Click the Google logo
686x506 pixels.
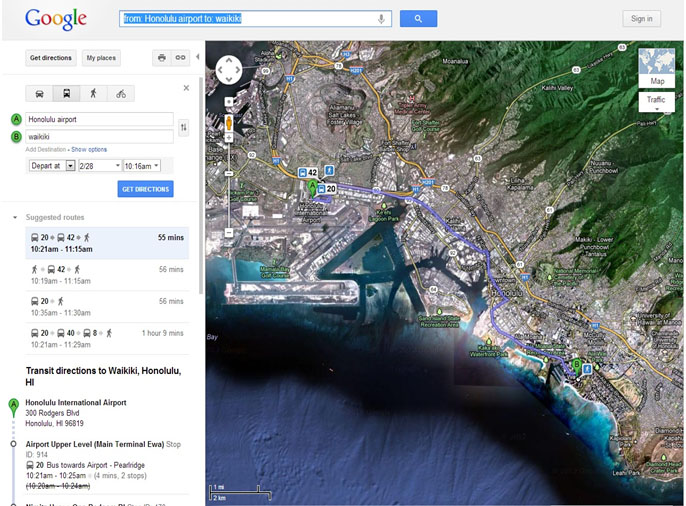pos(56,19)
